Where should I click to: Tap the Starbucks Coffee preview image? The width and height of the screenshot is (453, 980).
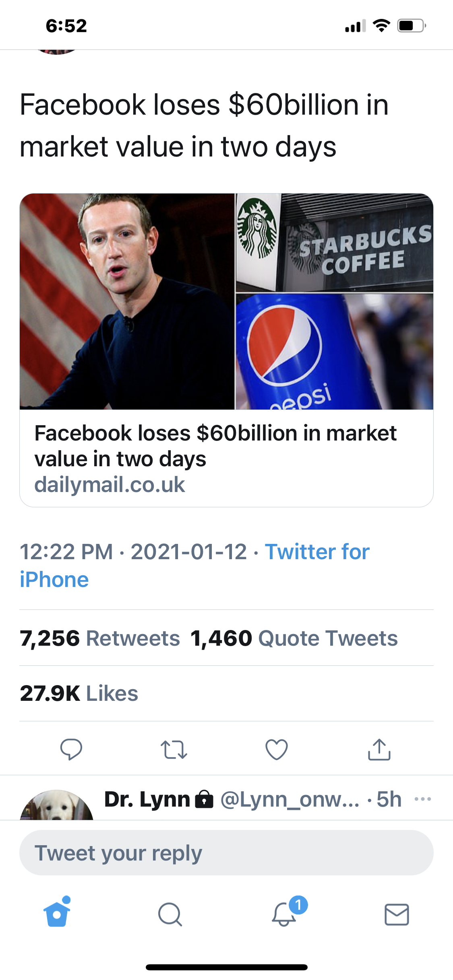(334, 243)
